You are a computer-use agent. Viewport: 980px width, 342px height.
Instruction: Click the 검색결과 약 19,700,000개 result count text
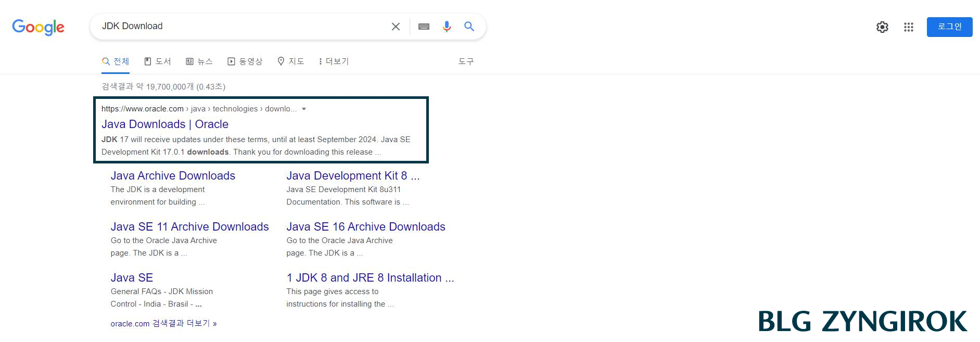pos(163,86)
